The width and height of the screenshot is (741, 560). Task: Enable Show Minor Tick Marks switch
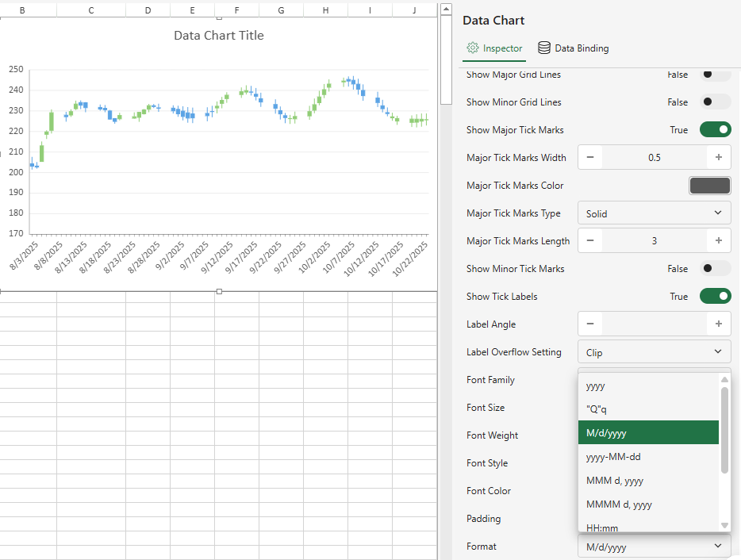[x=715, y=268]
